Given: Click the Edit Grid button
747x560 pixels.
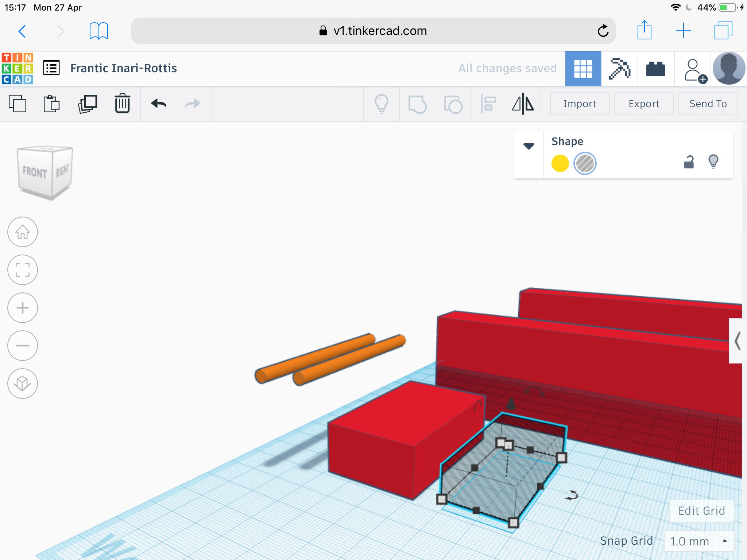Looking at the screenshot, I should 701,511.
